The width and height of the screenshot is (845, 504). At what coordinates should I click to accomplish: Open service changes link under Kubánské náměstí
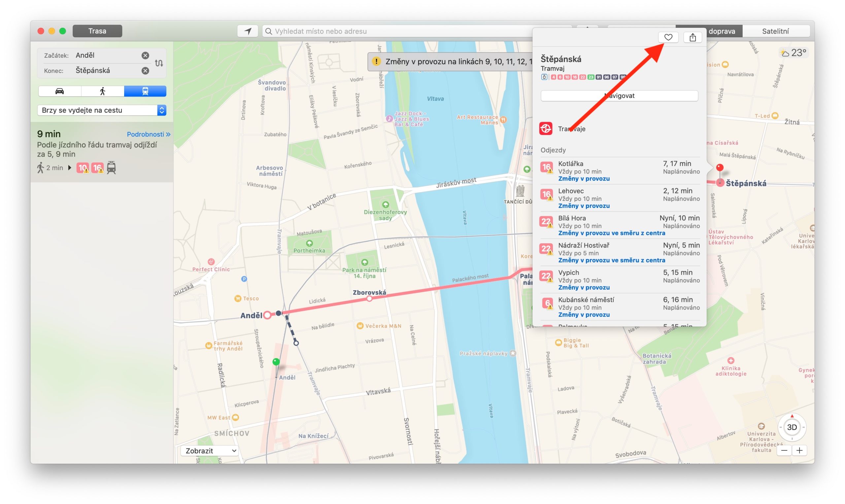point(584,315)
